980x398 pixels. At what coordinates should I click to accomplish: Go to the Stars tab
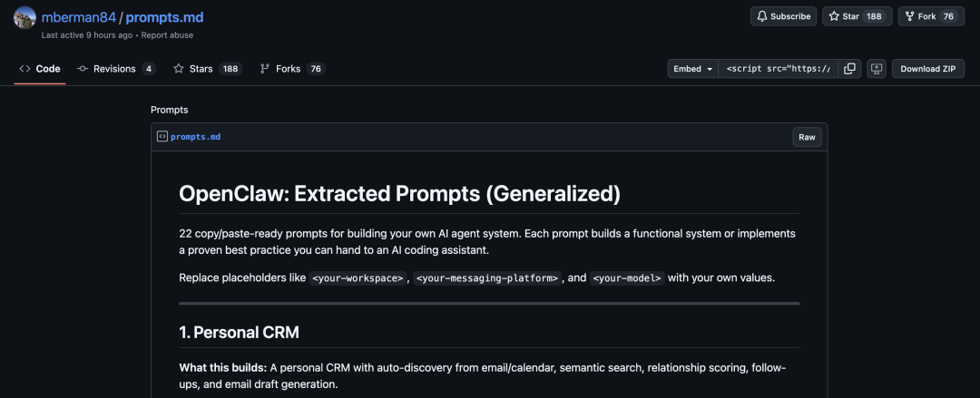[x=207, y=69]
